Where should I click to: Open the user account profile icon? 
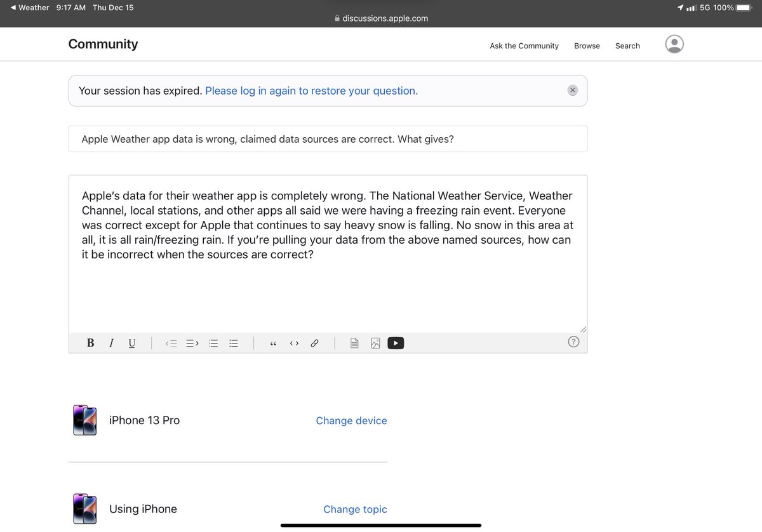tap(674, 44)
